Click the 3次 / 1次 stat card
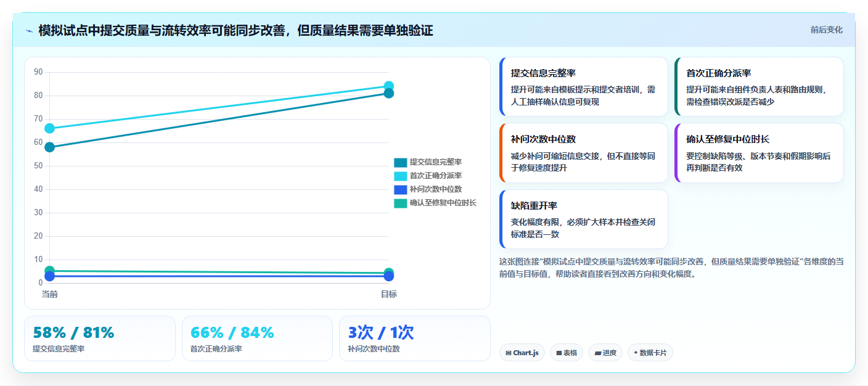 [x=415, y=339]
